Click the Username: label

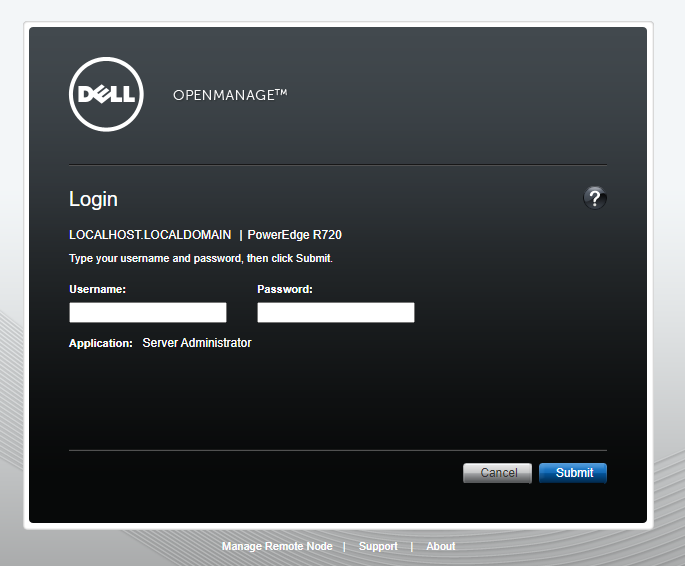tap(97, 289)
